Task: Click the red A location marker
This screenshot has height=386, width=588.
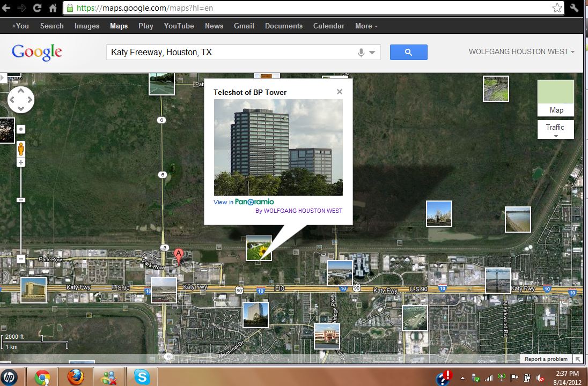Action: (x=179, y=256)
